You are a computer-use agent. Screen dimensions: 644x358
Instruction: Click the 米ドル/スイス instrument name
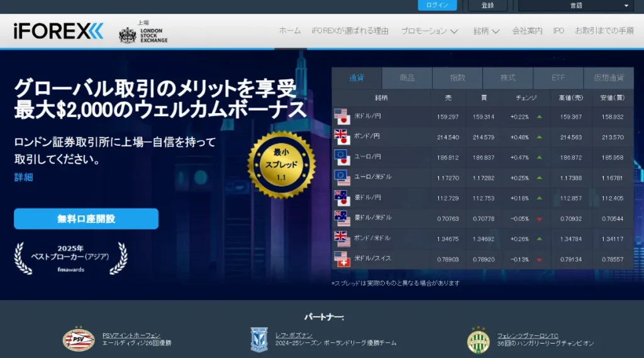(372, 258)
